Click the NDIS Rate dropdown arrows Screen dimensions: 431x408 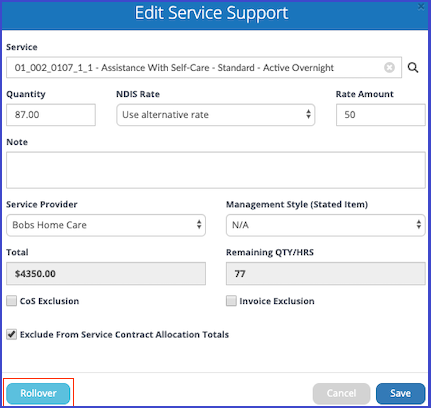coord(308,114)
